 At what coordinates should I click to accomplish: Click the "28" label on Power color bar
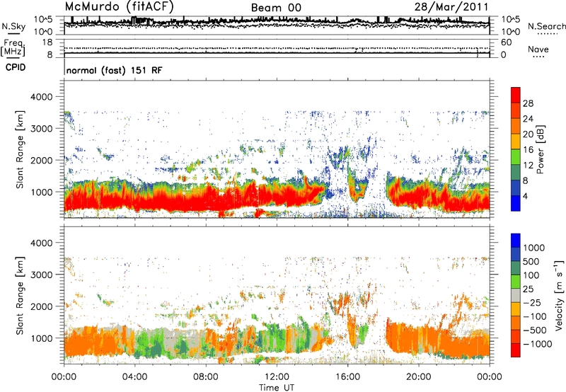528,103
